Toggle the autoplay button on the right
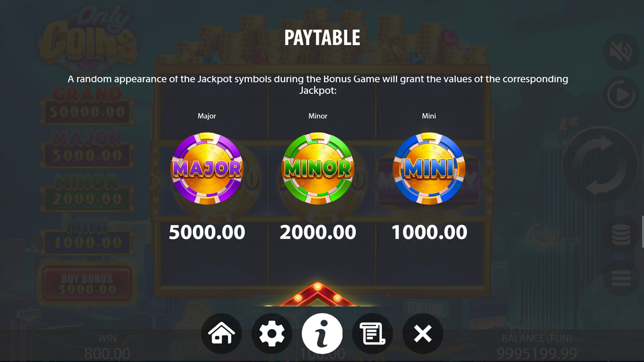This screenshot has height=362, width=644. [621, 95]
